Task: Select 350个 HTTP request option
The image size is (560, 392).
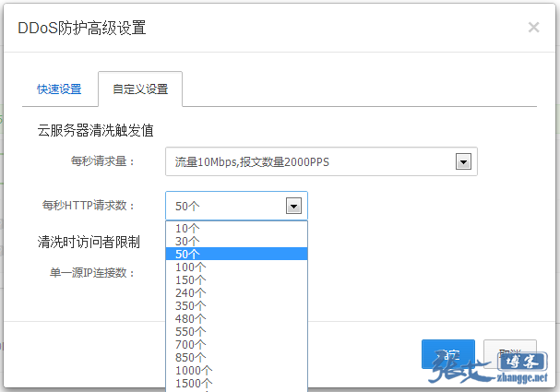Action: click(x=191, y=305)
